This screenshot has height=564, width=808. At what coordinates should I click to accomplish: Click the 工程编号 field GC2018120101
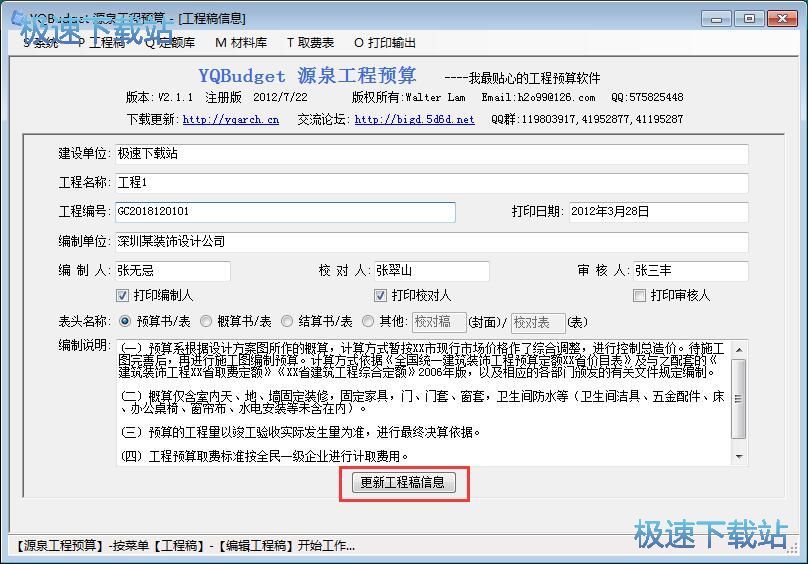point(285,212)
